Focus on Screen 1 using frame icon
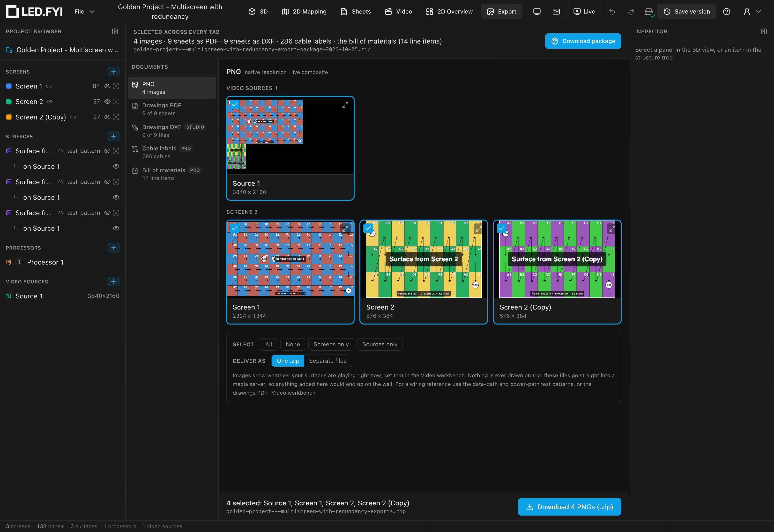This screenshot has width=774, height=532. [x=116, y=86]
